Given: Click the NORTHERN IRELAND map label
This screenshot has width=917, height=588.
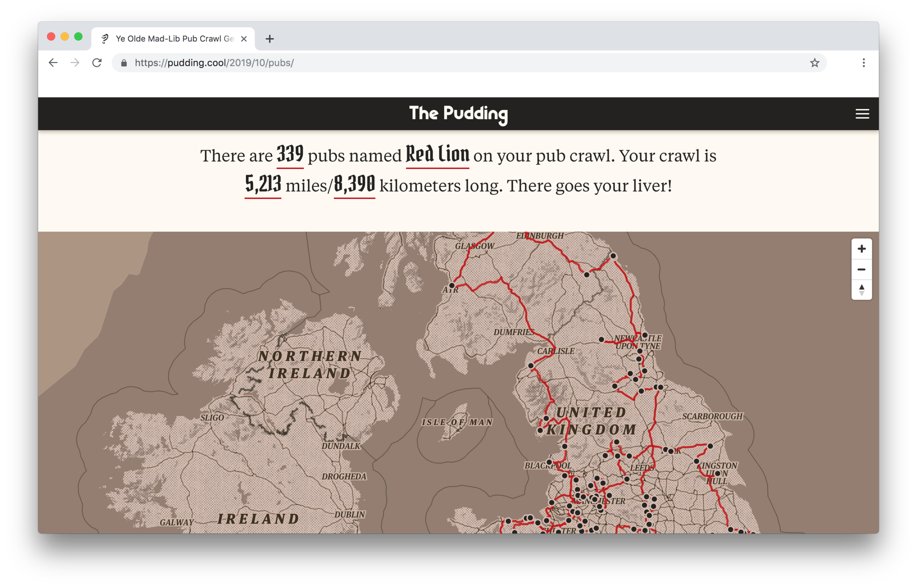Looking at the screenshot, I should (310, 365).
